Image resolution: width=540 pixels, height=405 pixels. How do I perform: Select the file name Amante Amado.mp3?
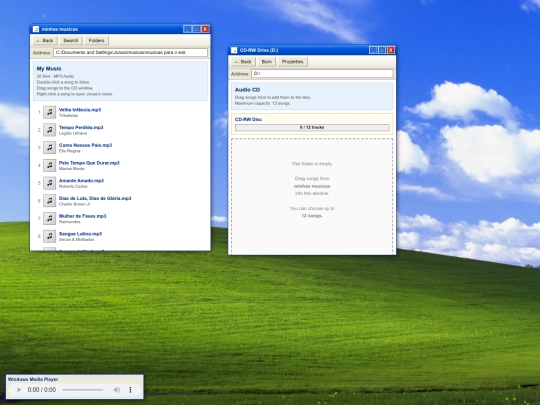click(81, 180)
